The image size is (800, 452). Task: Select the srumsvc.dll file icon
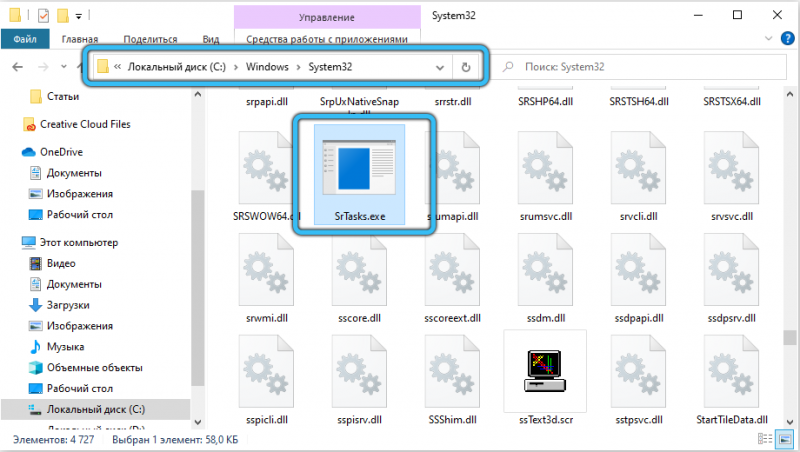pos(545,168)
